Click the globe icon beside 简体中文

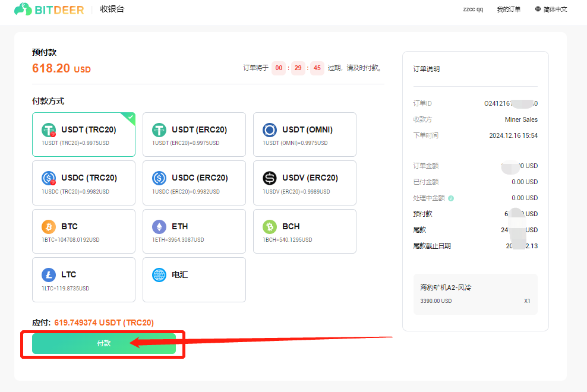click(x=538, y=9)
